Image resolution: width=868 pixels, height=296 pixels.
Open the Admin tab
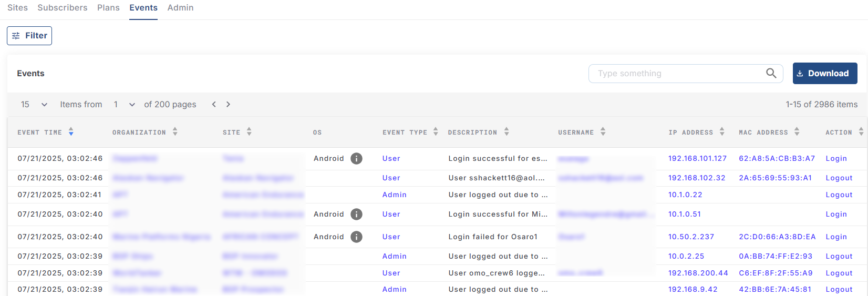pos(180,8)
